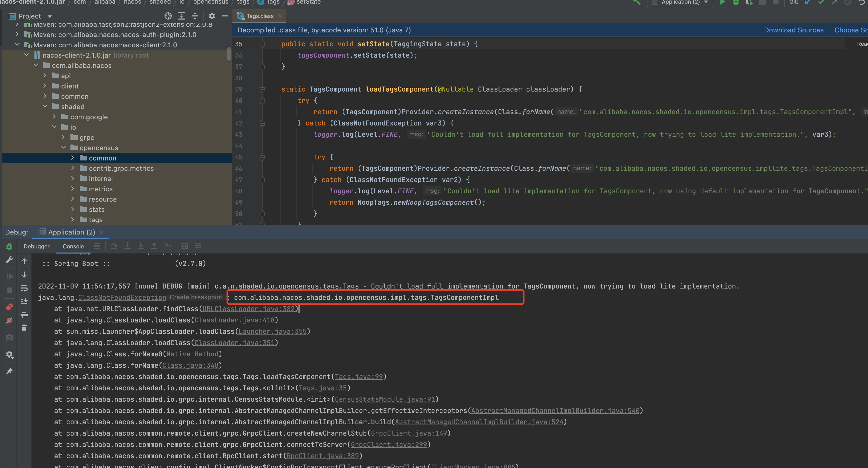Open the wrench settings in debug sidebar
Image resolution: width=868 pixels, height=468 pixels.
point(9,260)
